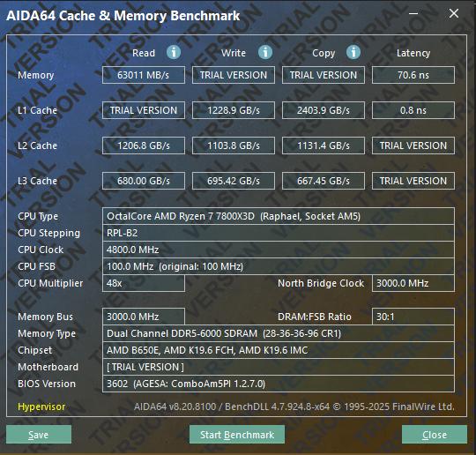
Task: Click the Memory Bus label
Action: (x=46, y=317)
